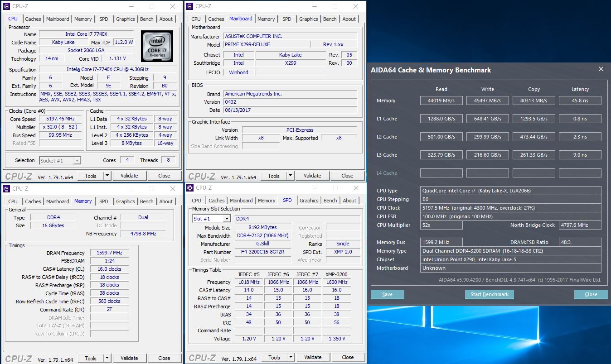Select the Mainboard tab in the CPU window
This screenshot has width=611, height=364.
coord(58,19)
